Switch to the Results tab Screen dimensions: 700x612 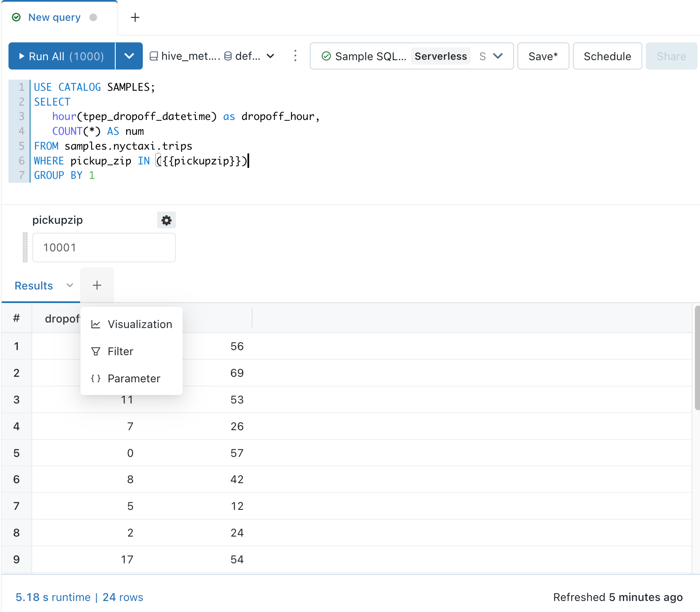click(x=34, y=286)
